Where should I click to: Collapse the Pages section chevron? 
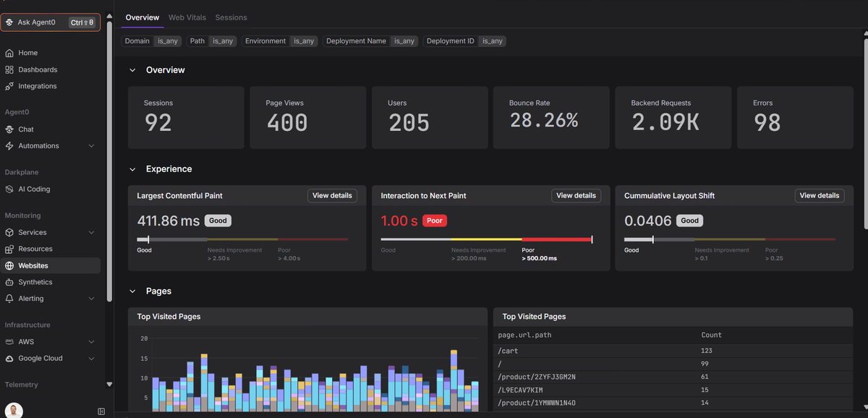[x=132, y=291]
